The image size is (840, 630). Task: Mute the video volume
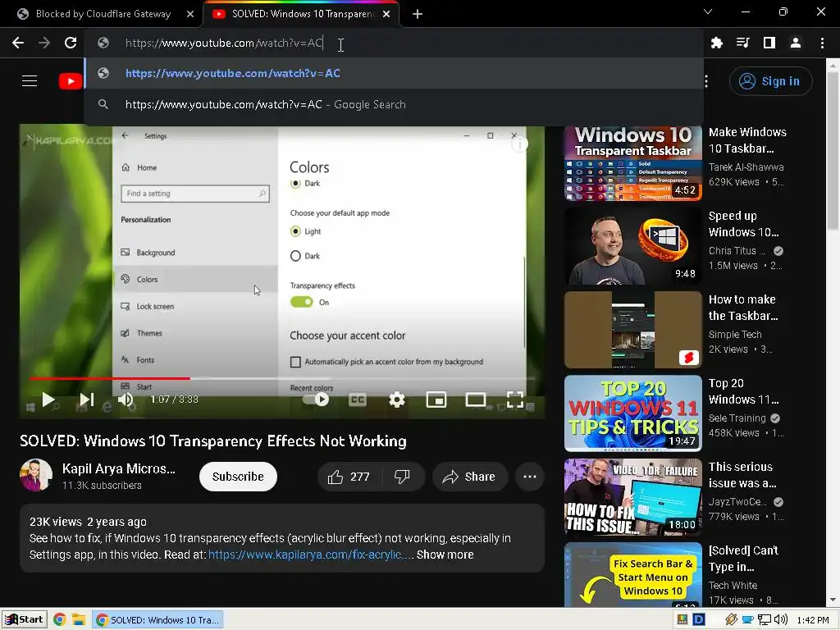pyautogui.click(x=126, y=399)
